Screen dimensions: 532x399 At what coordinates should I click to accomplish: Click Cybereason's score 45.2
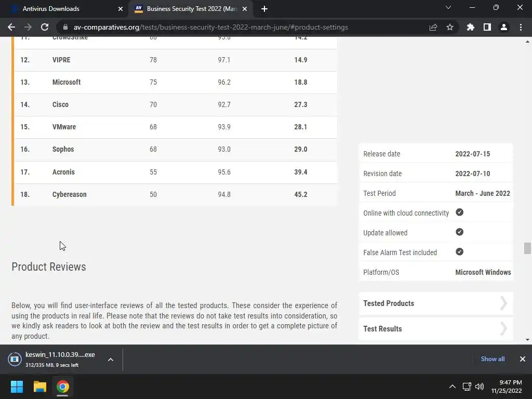click(x=301, y=194)
